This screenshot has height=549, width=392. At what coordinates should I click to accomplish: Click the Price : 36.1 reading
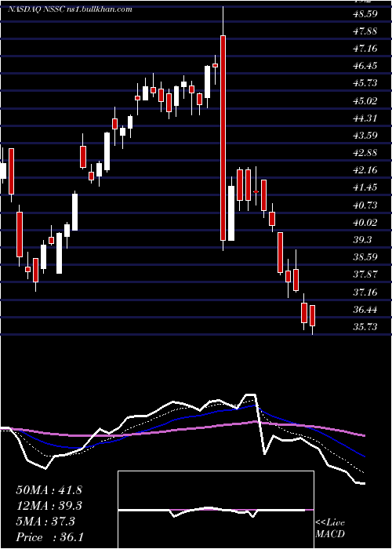49,537
